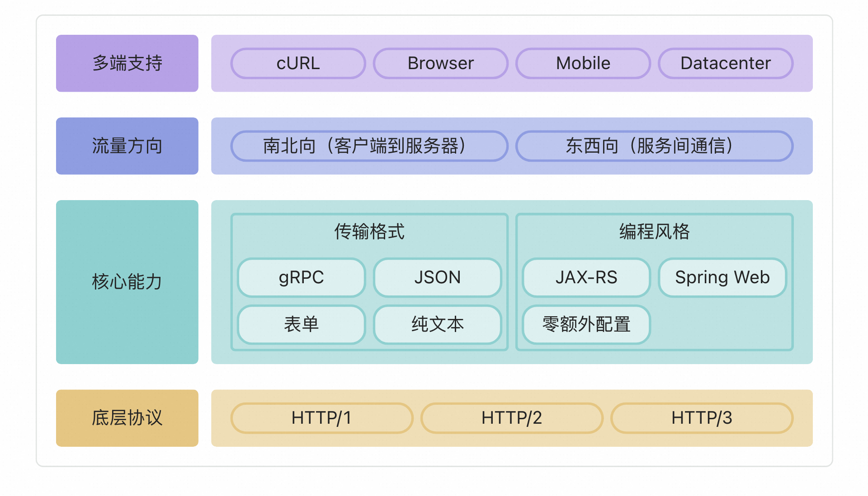Click the gRPC pill
868x496 pixels.
301,277
